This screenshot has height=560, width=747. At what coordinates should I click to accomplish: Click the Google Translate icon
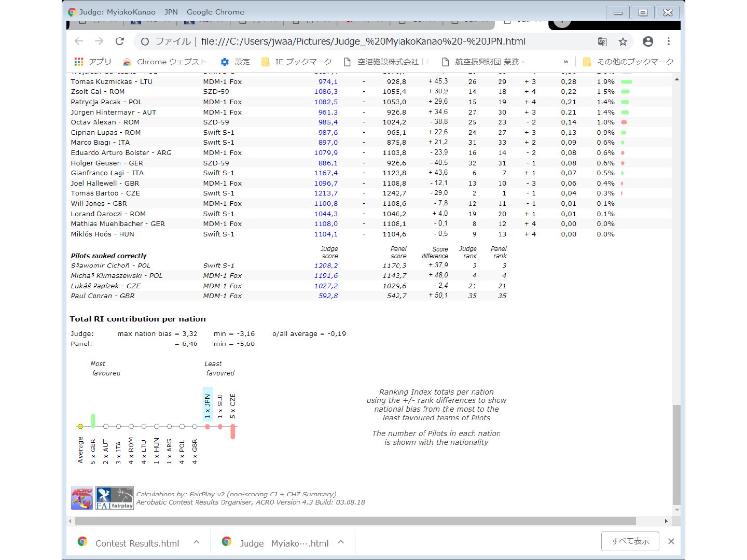602,41
